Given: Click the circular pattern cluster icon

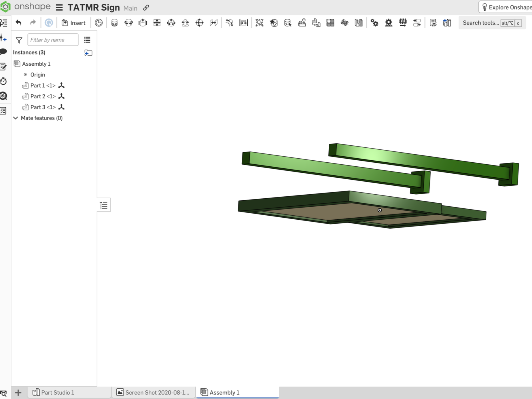Looking at the screenshot, I should pos(344,22).
